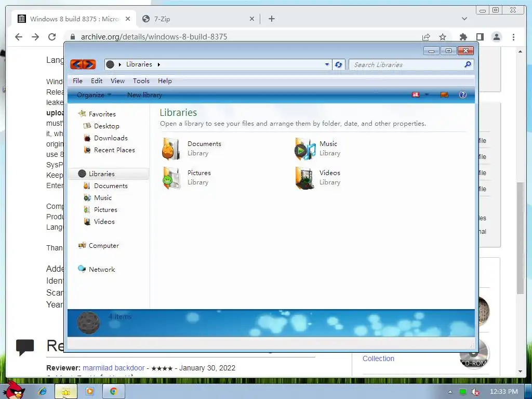Open a new Chrome tab
Viewport: 532px width, 399px height.
click(271, 19)
